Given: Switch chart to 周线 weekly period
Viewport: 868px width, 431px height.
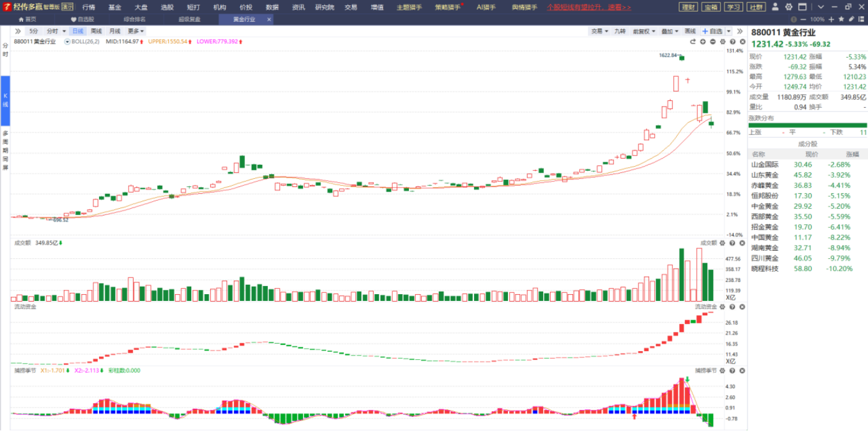Looking at the screenshot, I should coord(96,31).
